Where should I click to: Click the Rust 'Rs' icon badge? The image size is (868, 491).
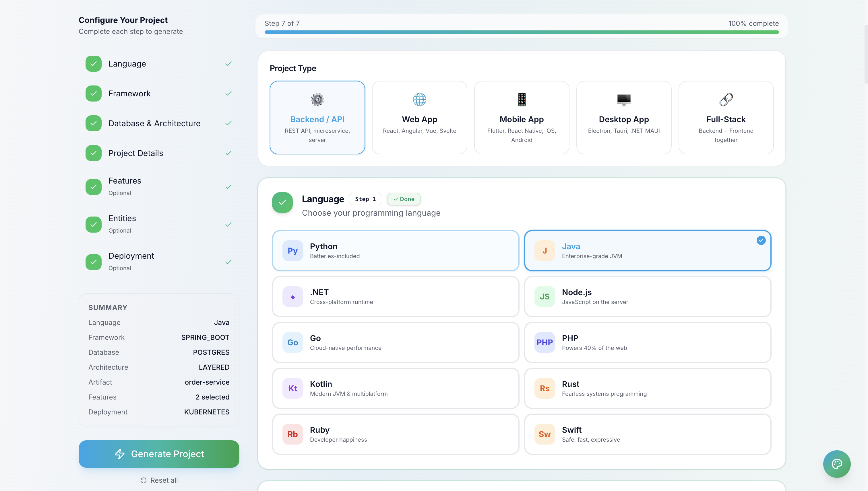click(x=545, y=388)
